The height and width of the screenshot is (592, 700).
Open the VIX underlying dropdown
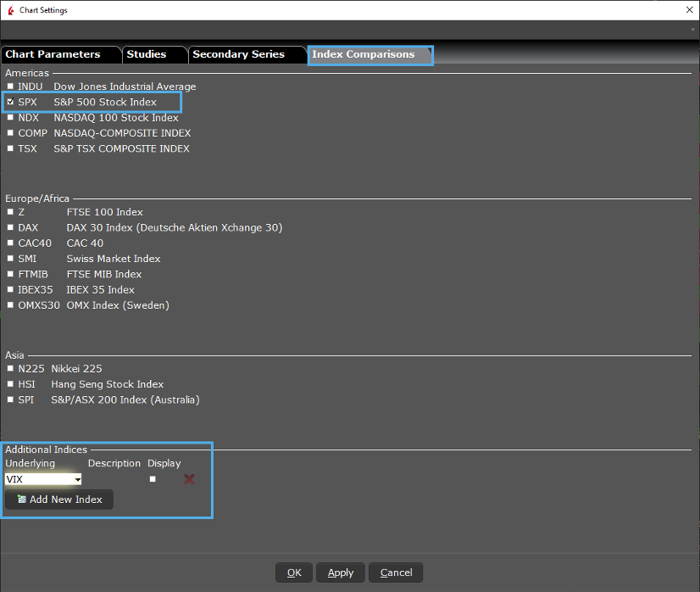coord(77,479)
